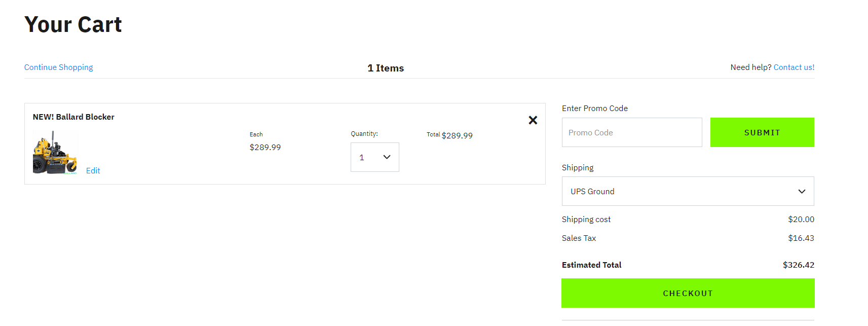Click the Your Cart heading

(x=73, y=24)
